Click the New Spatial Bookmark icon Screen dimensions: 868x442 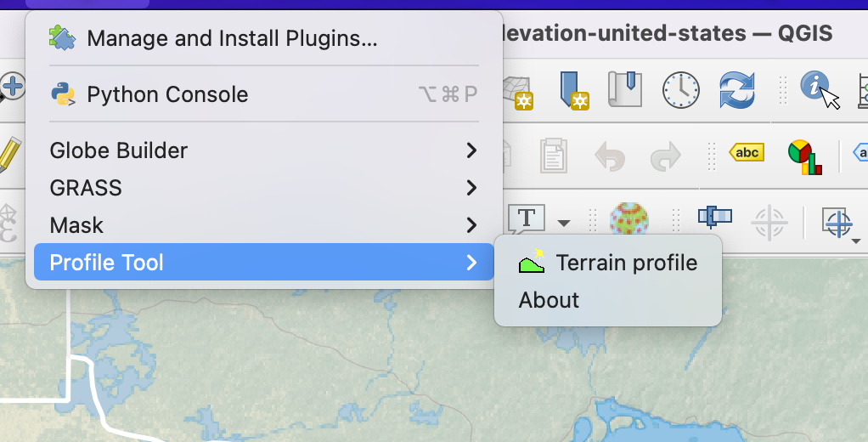(x=573, y=90)
